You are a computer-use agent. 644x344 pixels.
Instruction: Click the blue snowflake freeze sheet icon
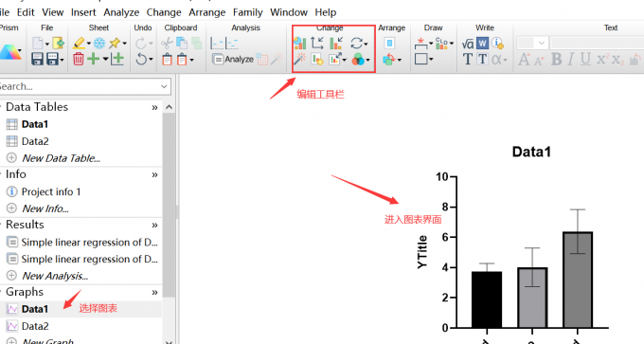pos(99,44)
